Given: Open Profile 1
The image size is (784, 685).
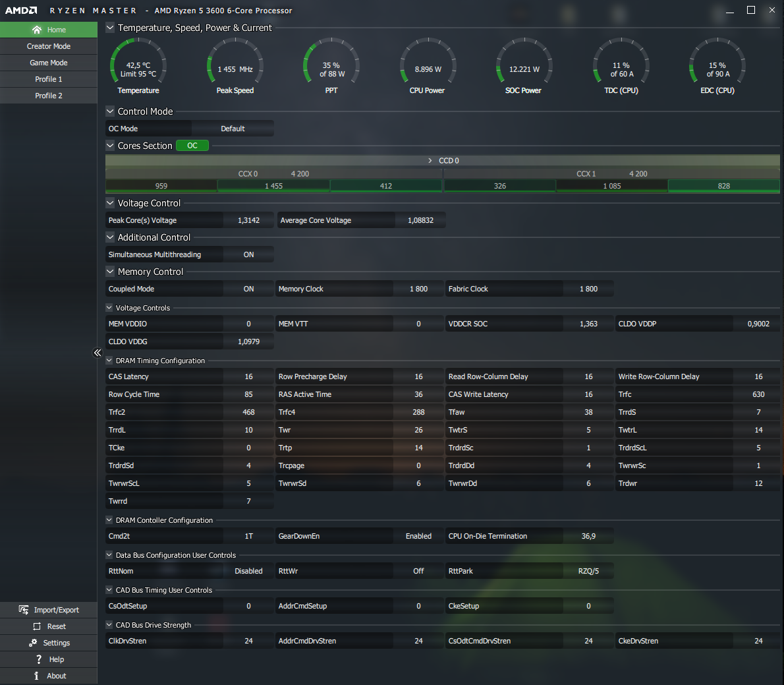Looking at the screenshot, I should click(49, 79).
